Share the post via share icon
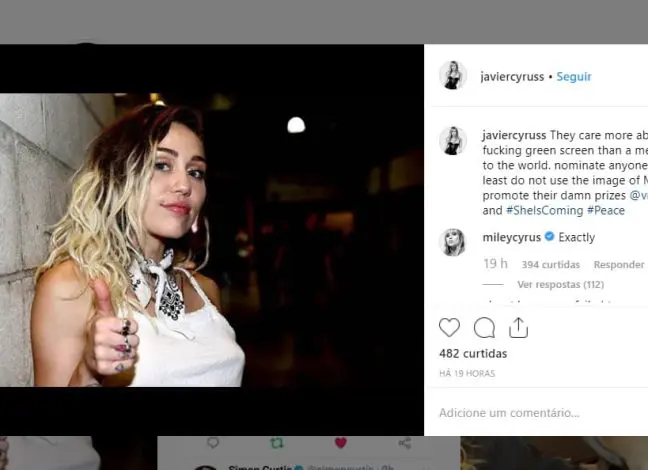648x470 pixels. pyautogui.click(x=518, y=328)
